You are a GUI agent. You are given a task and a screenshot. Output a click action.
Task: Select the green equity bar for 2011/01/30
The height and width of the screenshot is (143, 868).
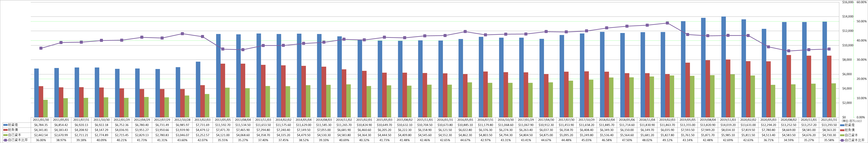[45, 108]
